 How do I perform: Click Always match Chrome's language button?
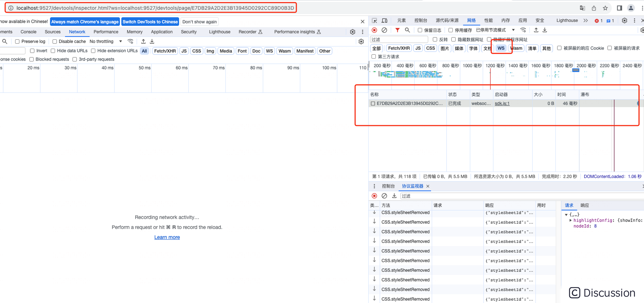coord(85,22)
